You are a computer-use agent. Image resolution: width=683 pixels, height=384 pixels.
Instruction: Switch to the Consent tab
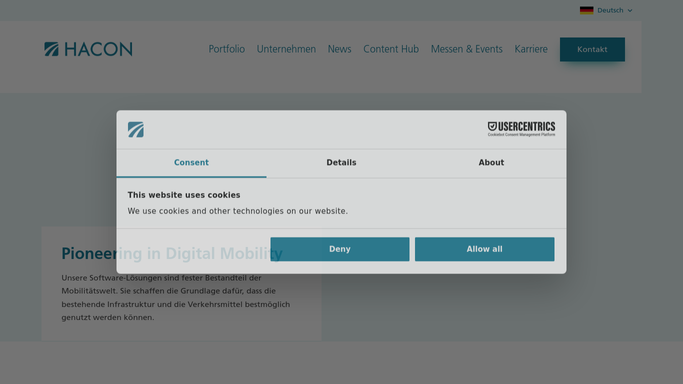[x=191, y=163]
